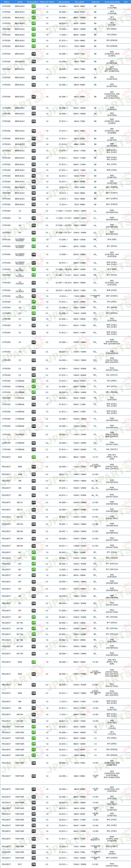Click the 1.6 VTi cell in the 3008 row
Image resolution: width=131 pixels, height=868 pixels.
pos(95,457)
